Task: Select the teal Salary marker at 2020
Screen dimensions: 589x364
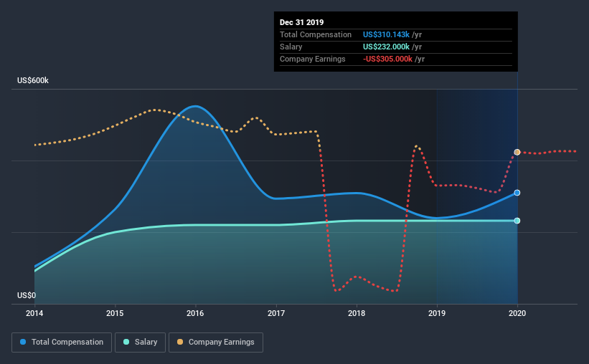Action: click(517, 221)
